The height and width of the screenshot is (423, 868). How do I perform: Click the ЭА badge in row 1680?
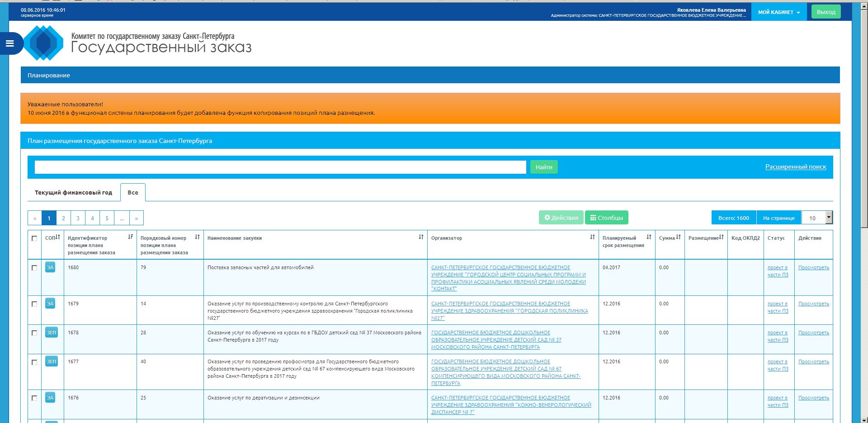tap(50, 267)
